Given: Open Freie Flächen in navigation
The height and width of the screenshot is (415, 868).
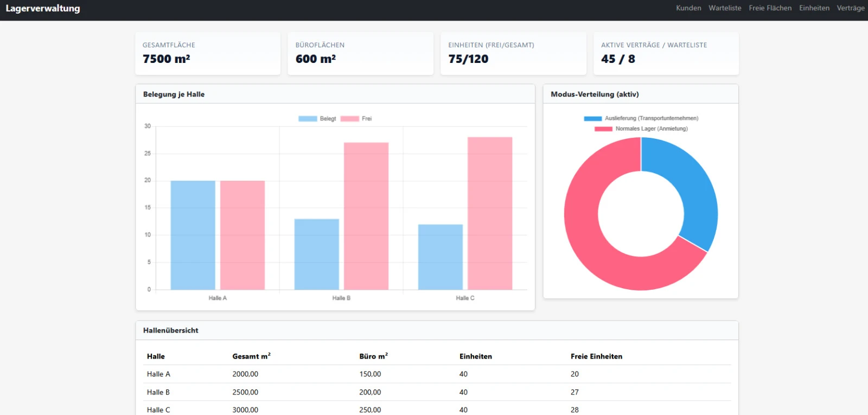Looking at the screenshot, I should tap(770, 8).
